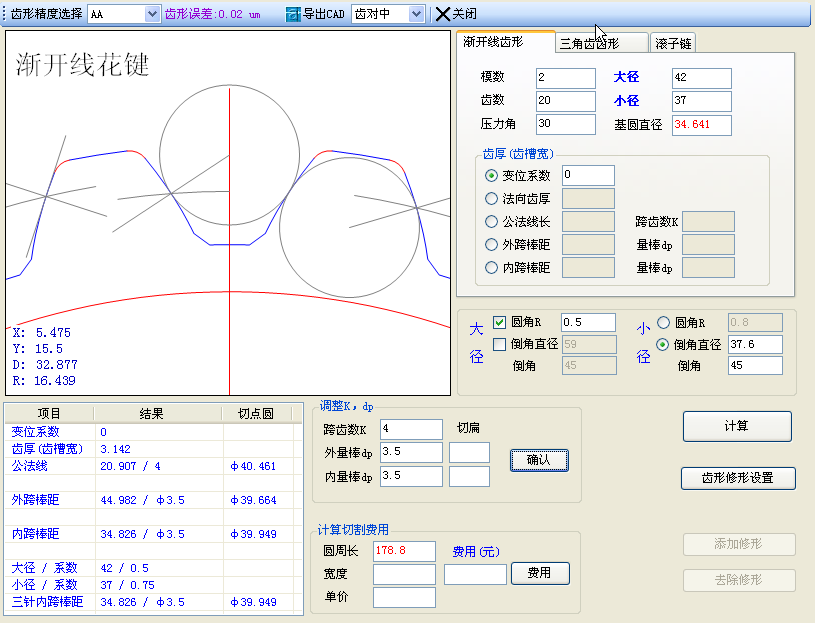Viewport: 815px width, 623px height.
Task: Toggle 大径 倒角直径 checkbox
Action: (499, 344)
